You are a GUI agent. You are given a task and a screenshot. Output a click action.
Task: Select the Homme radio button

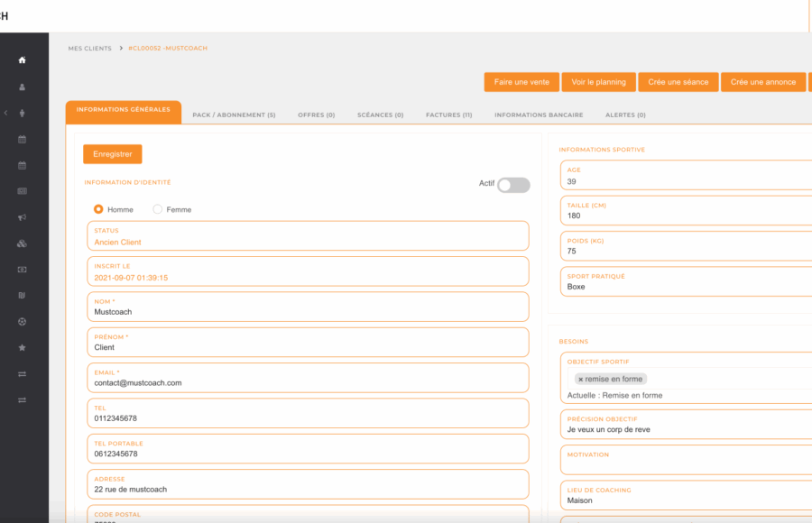coord(98,209)
